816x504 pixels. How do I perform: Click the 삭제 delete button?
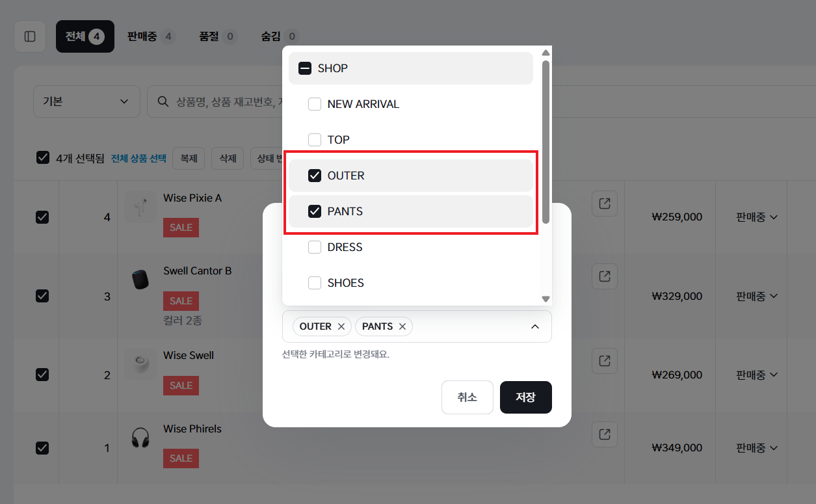(228, 158)
